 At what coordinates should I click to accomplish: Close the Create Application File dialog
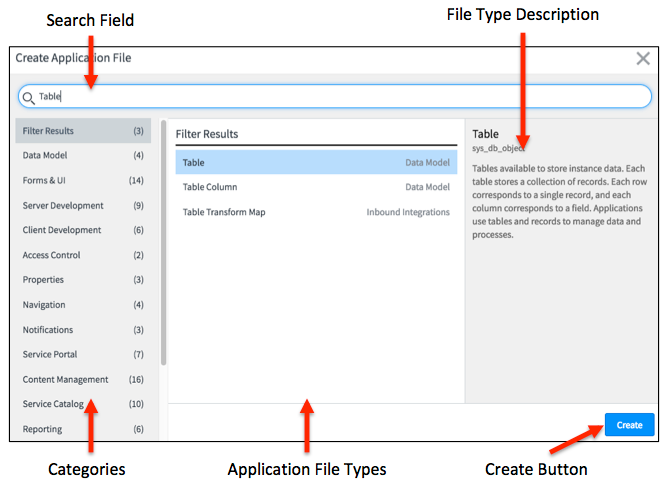tap(643, 58)
